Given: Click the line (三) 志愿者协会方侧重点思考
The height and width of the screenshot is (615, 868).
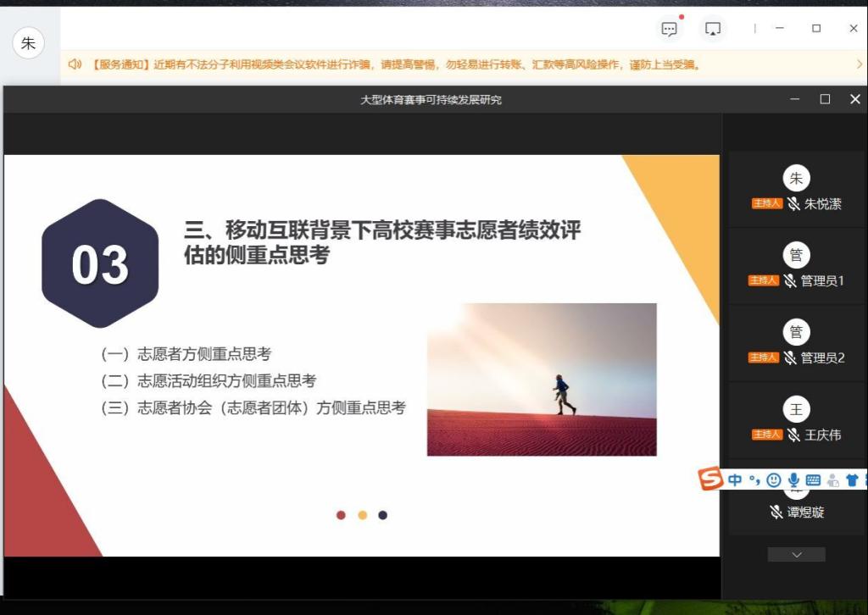Looking at the screenshot, I should click(x=253, y=408).
